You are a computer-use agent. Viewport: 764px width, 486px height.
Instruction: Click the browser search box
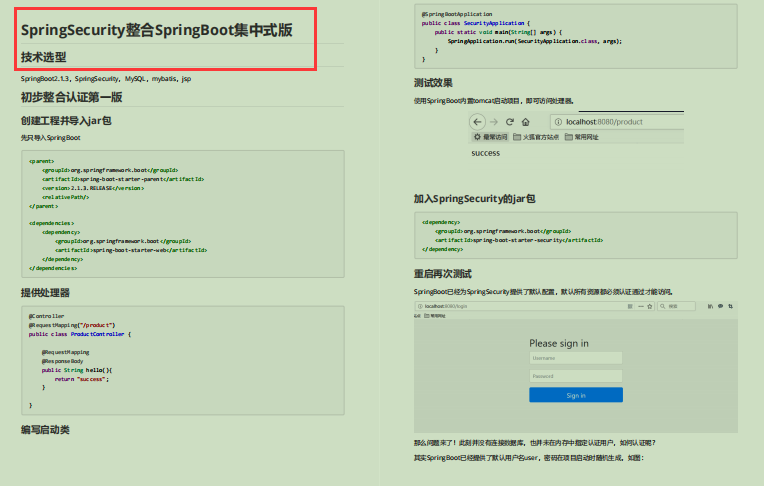pos(676,306)
